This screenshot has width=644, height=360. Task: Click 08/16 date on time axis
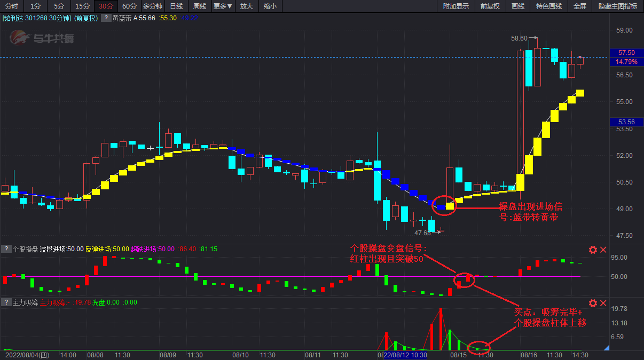(x=529, y=355)
